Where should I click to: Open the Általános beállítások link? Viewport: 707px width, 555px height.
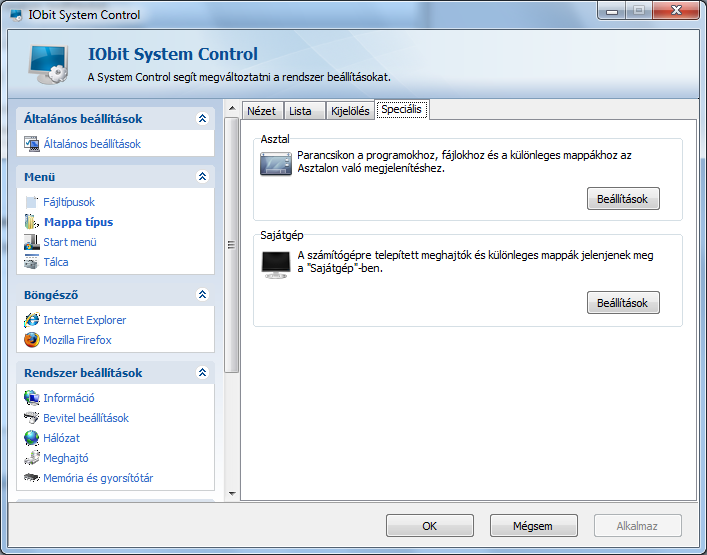[92, 144]
